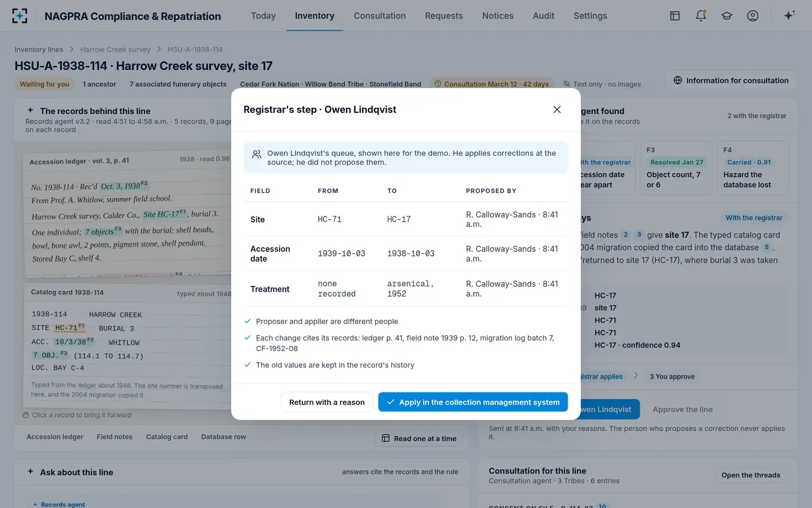
Task: Click Information for consultation button
Action: 731,81
